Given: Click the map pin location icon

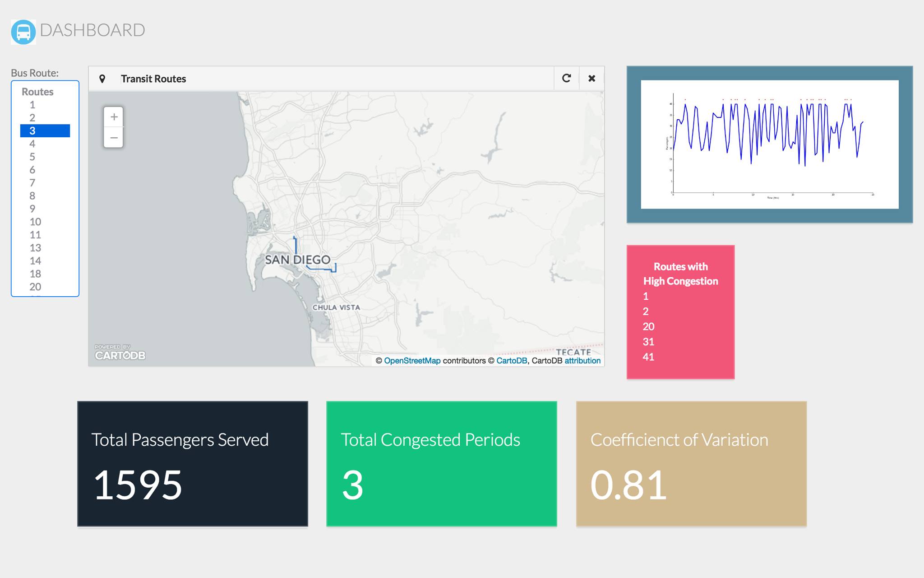Looking at the screenshot, I should [x=102, y=79].
